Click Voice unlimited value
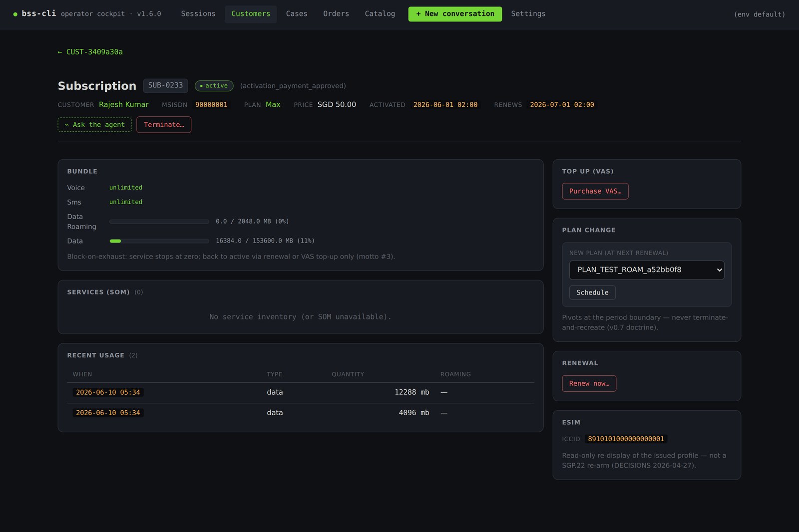 (126, 188)
